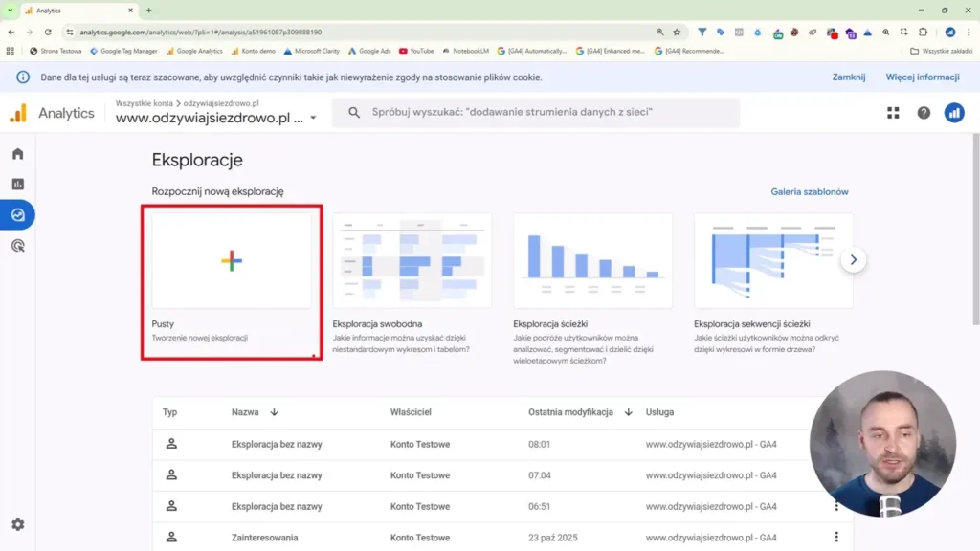Click the browser address bar URL

tap(200, 32)
